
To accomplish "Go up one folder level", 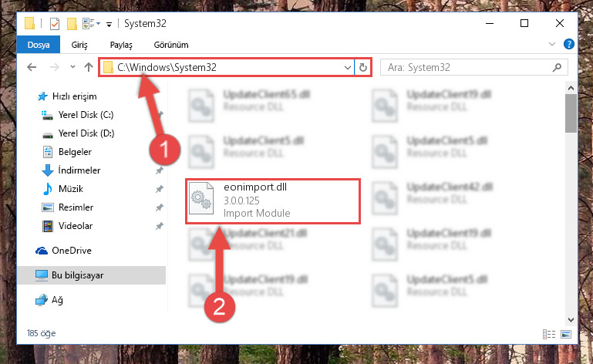I will coord(89,67).
